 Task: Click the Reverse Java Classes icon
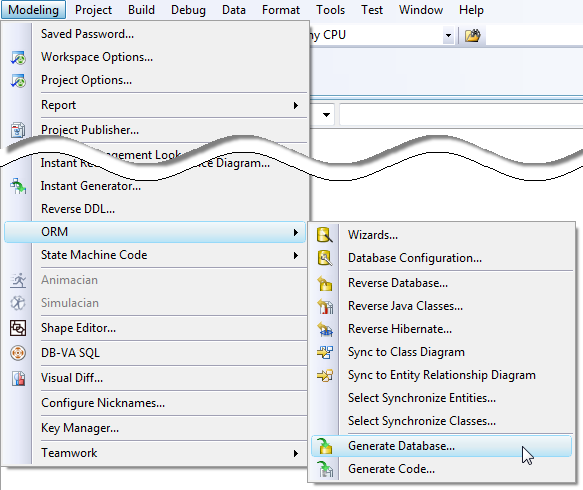[x=325, y=306]
